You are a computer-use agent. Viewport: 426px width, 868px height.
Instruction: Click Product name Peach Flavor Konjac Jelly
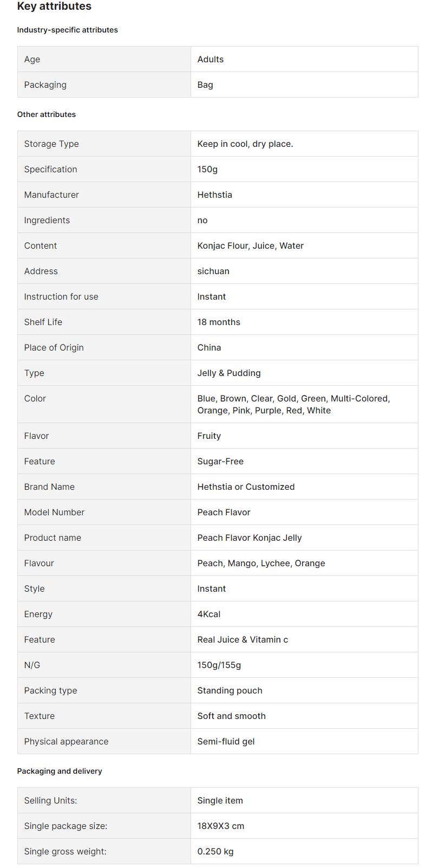(x=250, y=537)
